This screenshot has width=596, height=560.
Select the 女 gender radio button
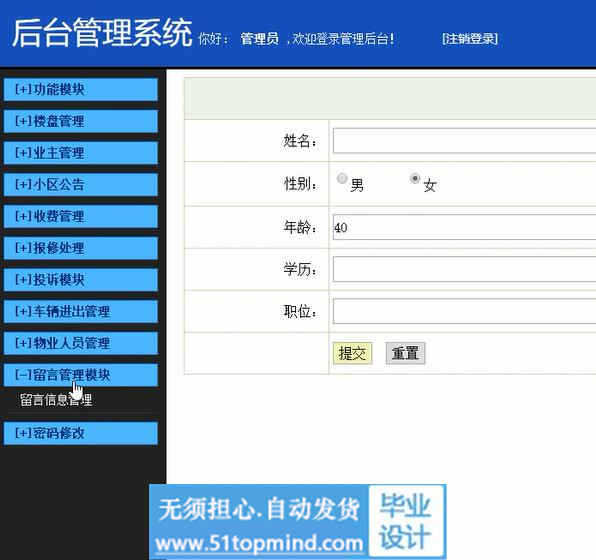click(415, 178)
